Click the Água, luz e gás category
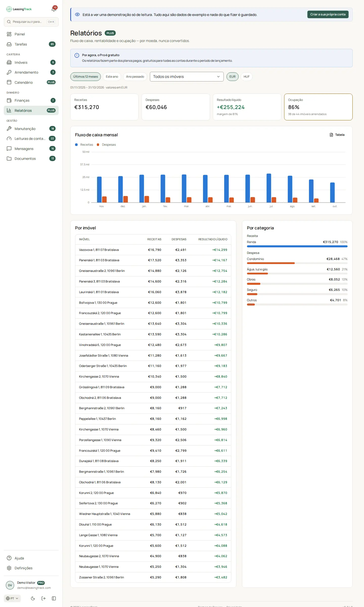This screenshot has width=364, height=607. click(257, 269)
